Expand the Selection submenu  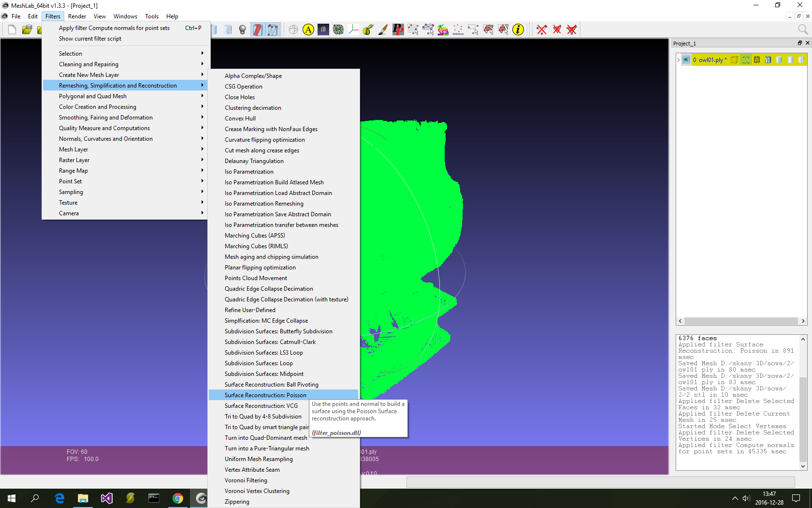[x=125, y=54]
